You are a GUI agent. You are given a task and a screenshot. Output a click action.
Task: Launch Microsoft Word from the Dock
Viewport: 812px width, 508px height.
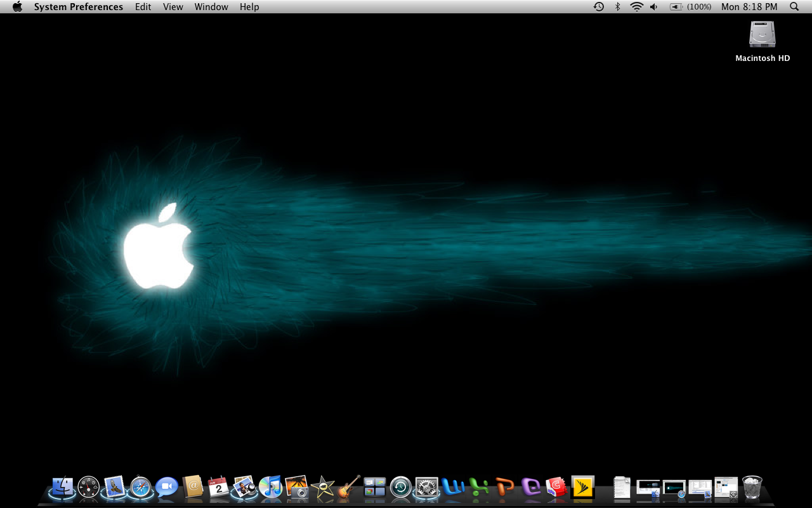[453, 487]
